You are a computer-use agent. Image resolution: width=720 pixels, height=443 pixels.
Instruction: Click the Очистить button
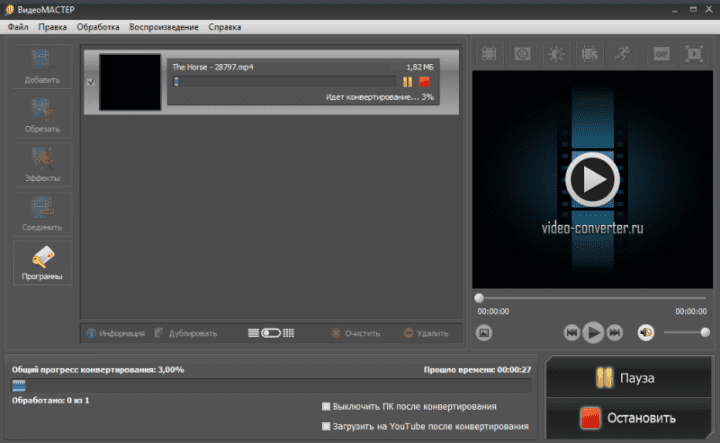click(356, 333)
